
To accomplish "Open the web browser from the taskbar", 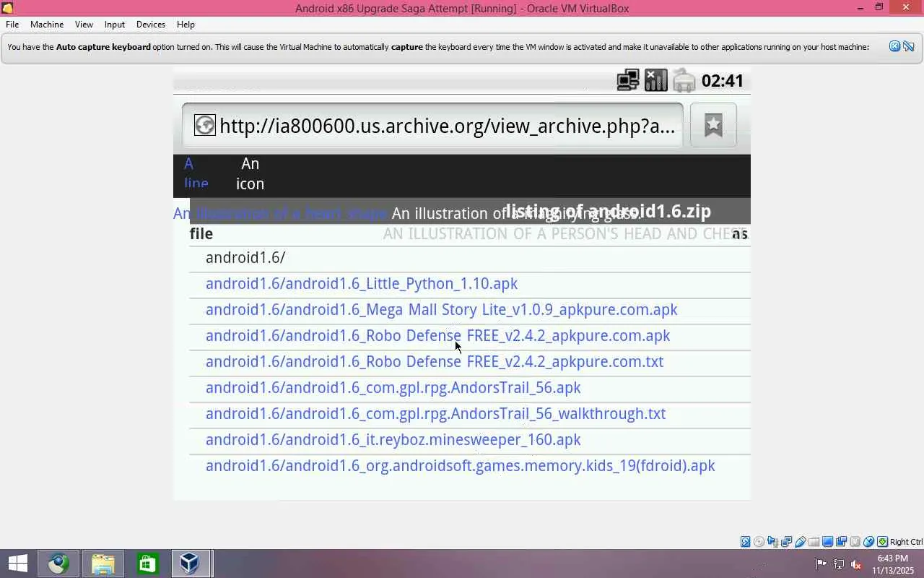I will (58, 564).
